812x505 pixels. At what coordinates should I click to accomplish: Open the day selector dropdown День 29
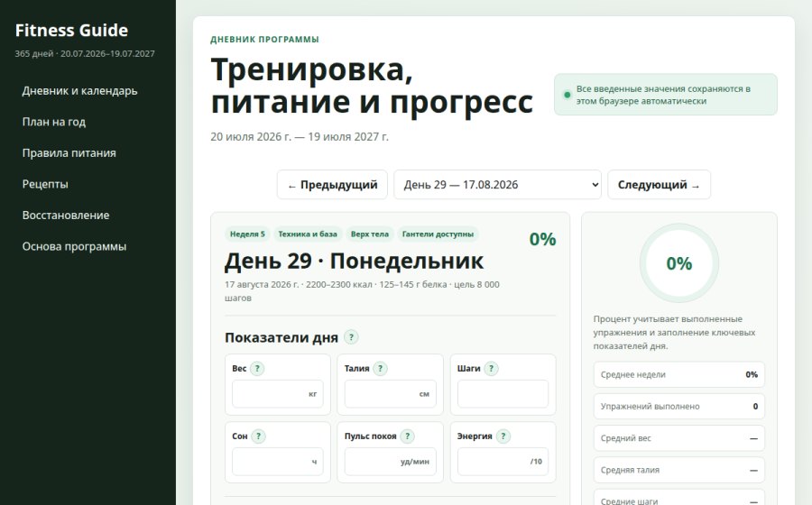[x=498, y=185]
